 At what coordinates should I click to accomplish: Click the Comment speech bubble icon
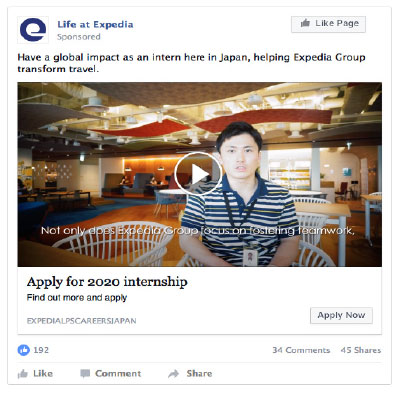point(85,374)
